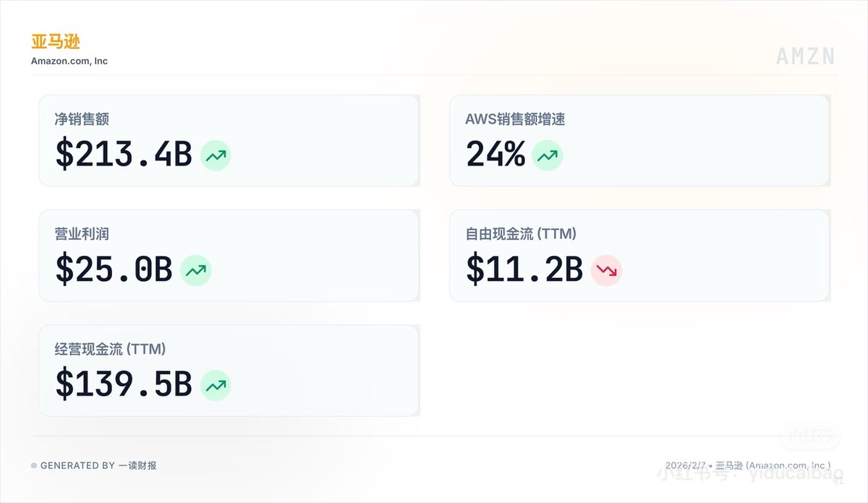Select the 自由现金流 (TTM) label

pos(521,234)
